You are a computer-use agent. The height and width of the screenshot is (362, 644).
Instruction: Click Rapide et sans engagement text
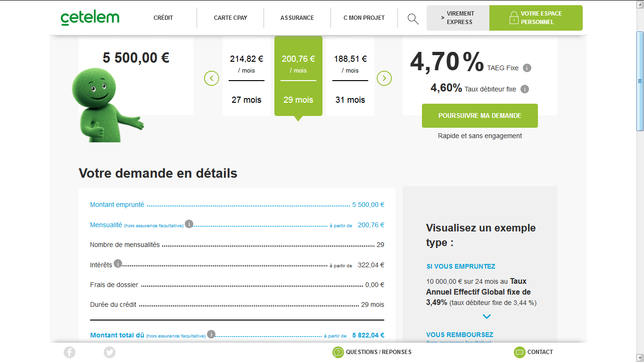pyautogui.click(x=480, y=136)
